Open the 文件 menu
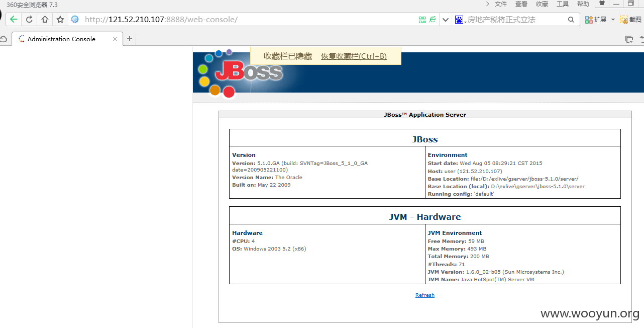Image resolution: width=644 pixels, height=328 pixels. [501, 4]
